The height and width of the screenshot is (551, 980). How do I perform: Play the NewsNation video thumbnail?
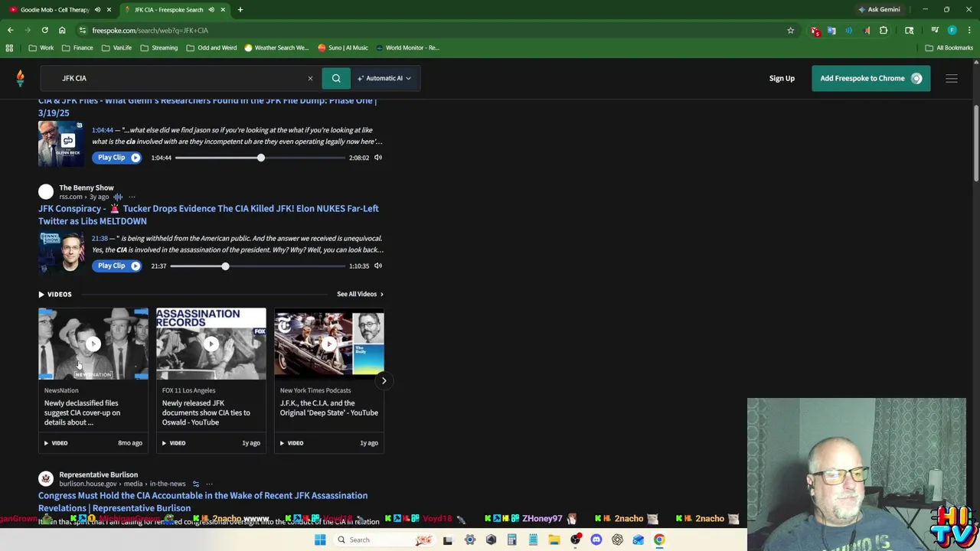(93, 344)
